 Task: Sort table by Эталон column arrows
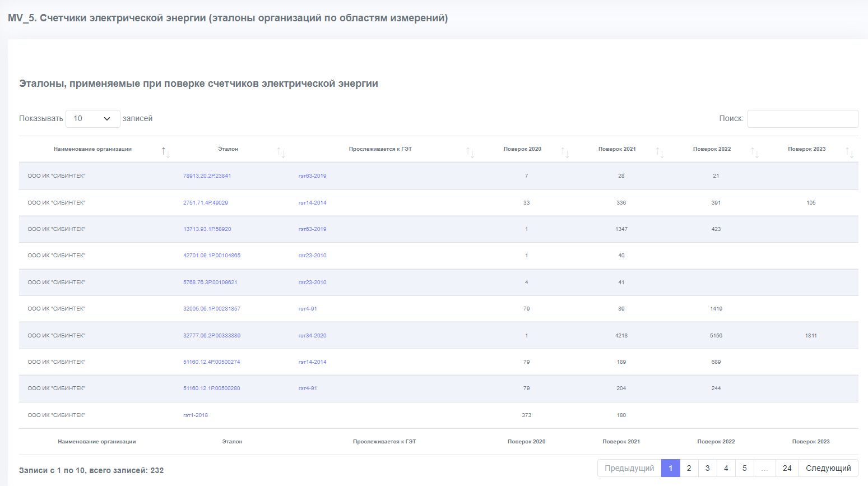click(x=281, y=152)
